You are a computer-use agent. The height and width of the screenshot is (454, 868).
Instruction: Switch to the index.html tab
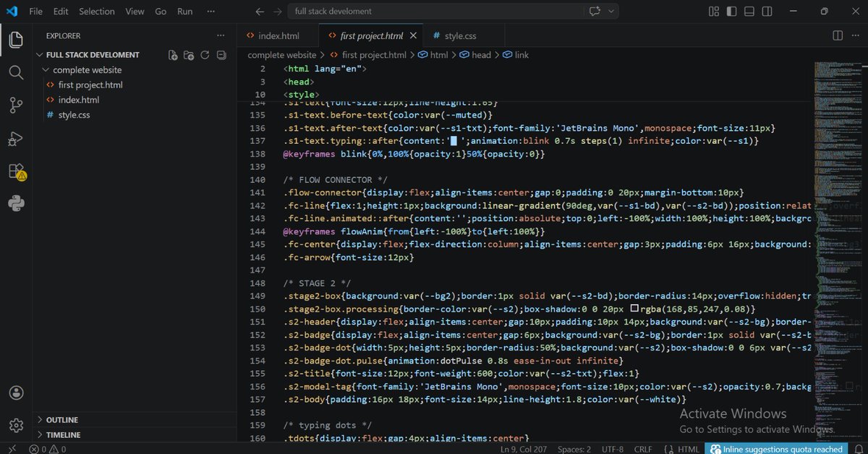point(278,35)
